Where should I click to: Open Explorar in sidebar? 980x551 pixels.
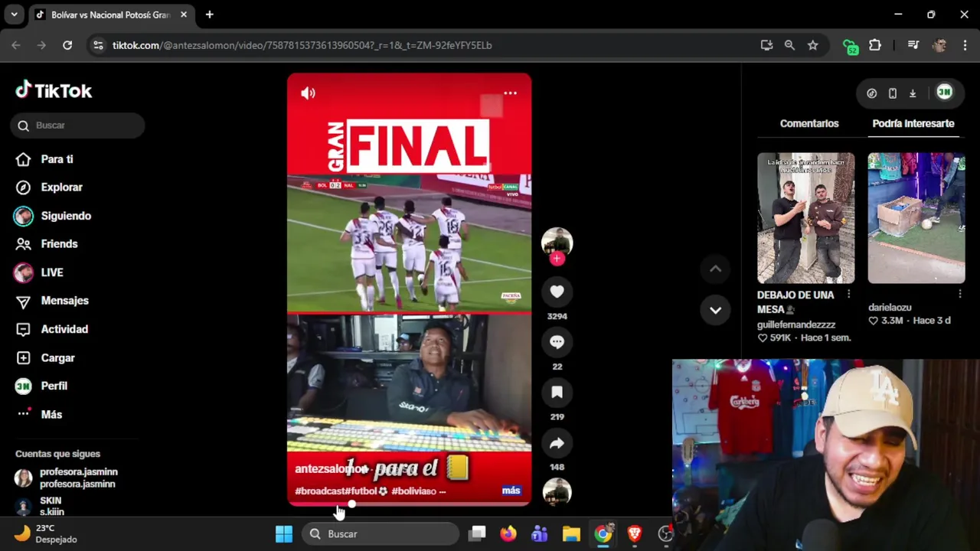tap(51, 187)
